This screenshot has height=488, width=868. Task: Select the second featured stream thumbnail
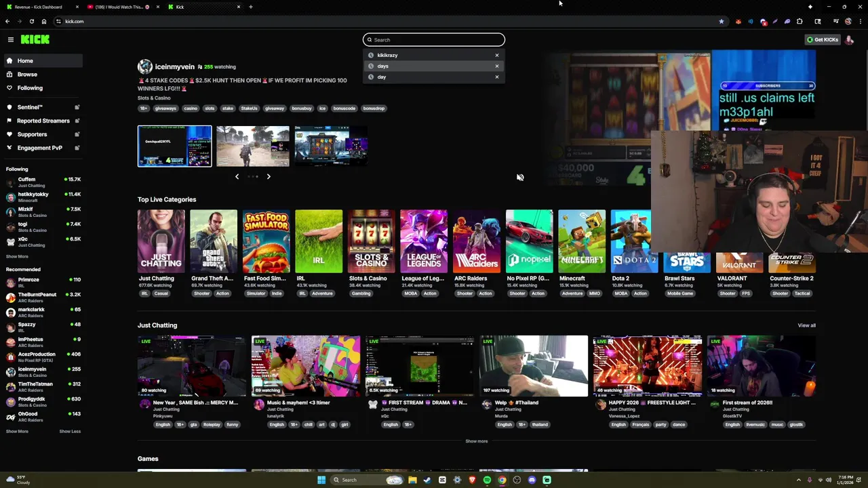[x=253, y=146]
